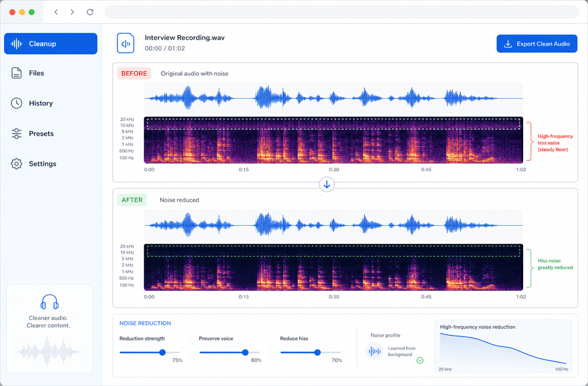Image resolution: width=588 pixels, height=386 pixels.
Task: Click the text Noise reduced
Action: click(179, 200)
